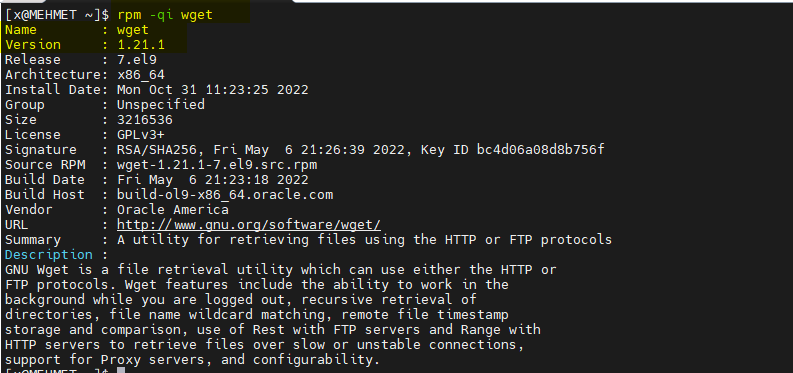Click the typed command 'rpm -qi wget'
The width and height of the screenshot is (793, 373).
pos(165,15)
